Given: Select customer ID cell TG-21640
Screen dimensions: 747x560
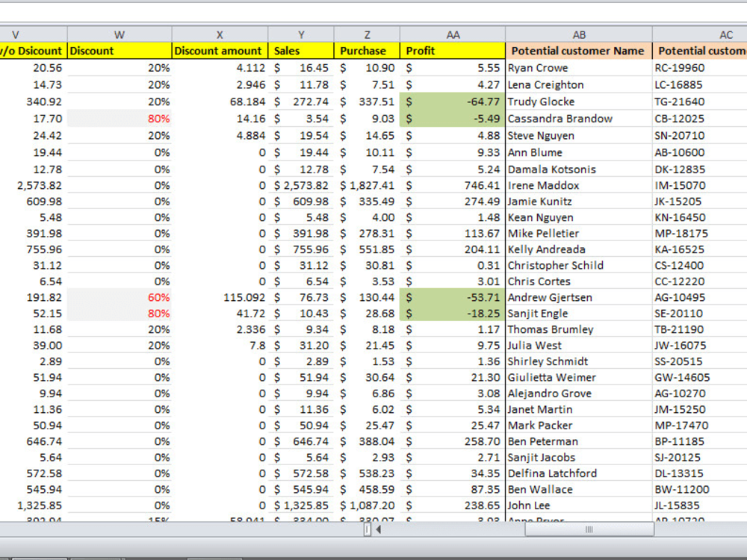Looking at the screenshot, I should tap(700, 102).
